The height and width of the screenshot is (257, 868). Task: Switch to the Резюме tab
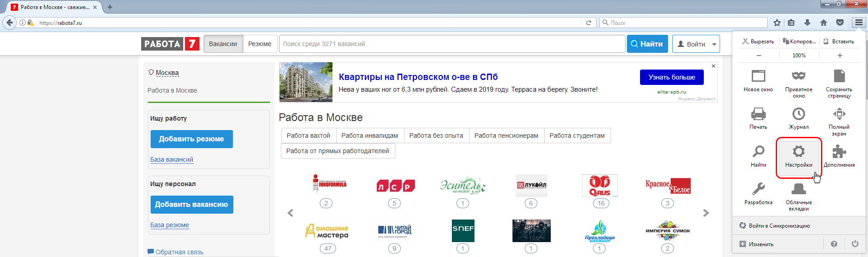[260, 44]
